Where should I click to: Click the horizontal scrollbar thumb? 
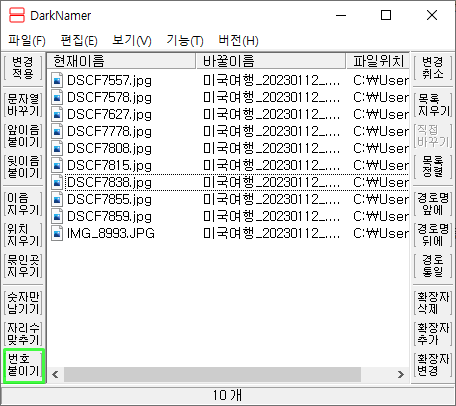[212, 375]
